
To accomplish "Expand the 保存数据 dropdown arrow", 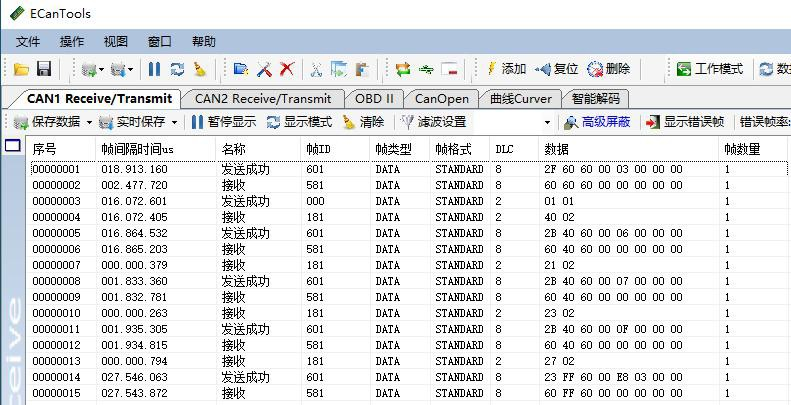I will (88, 122).
